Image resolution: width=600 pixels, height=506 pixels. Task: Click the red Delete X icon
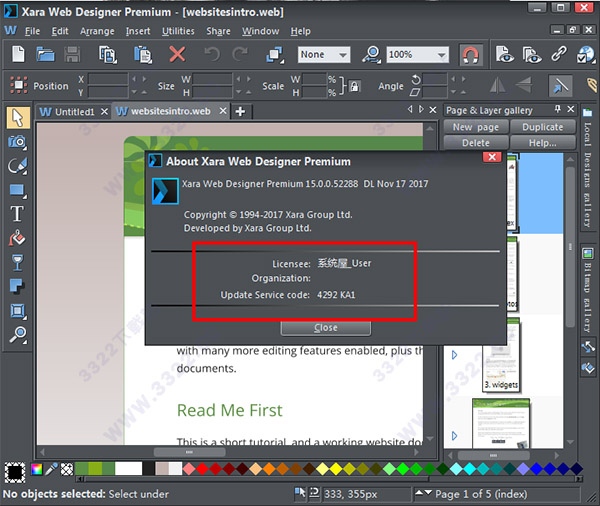pyautogui.click(x=177, y=54)
